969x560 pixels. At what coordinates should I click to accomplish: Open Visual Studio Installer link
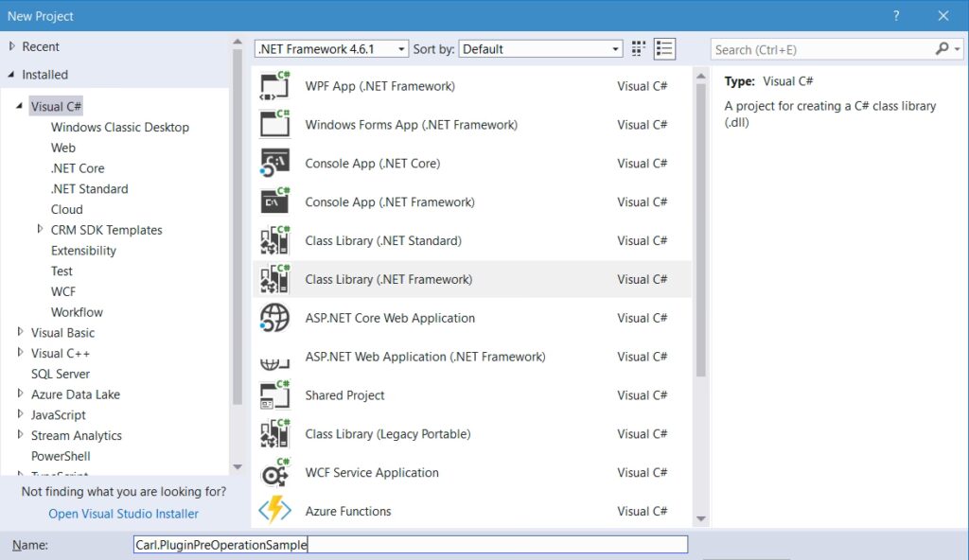pos(124,514)
